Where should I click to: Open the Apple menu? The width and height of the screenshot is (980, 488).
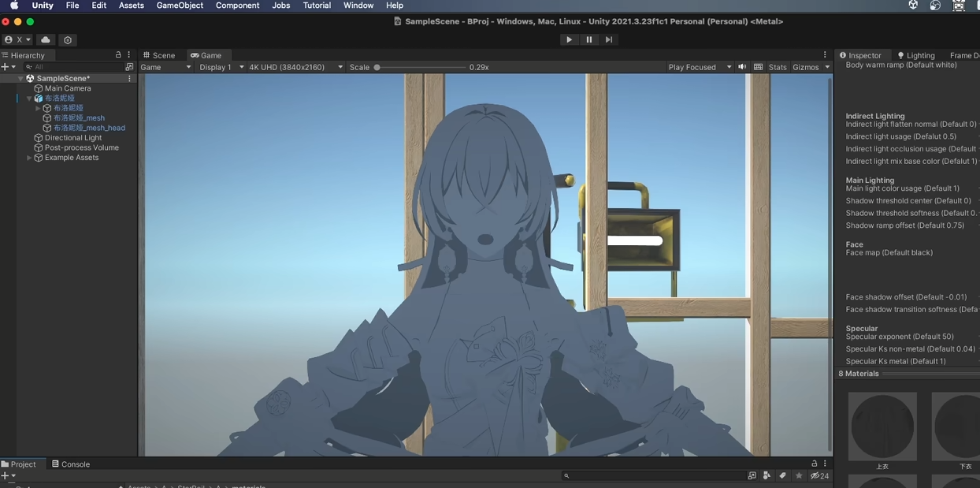click(13, 6)
